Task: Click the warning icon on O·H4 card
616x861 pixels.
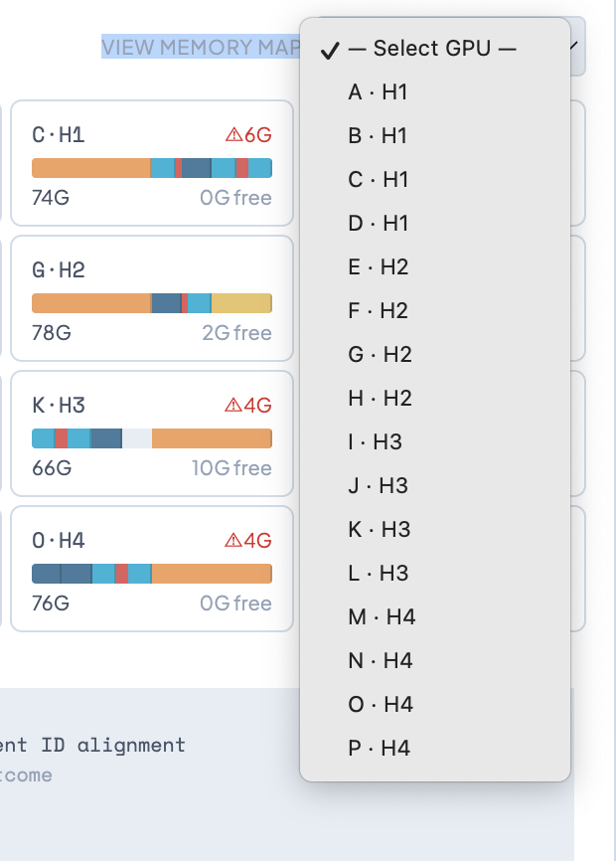Action: coord(234,541)
